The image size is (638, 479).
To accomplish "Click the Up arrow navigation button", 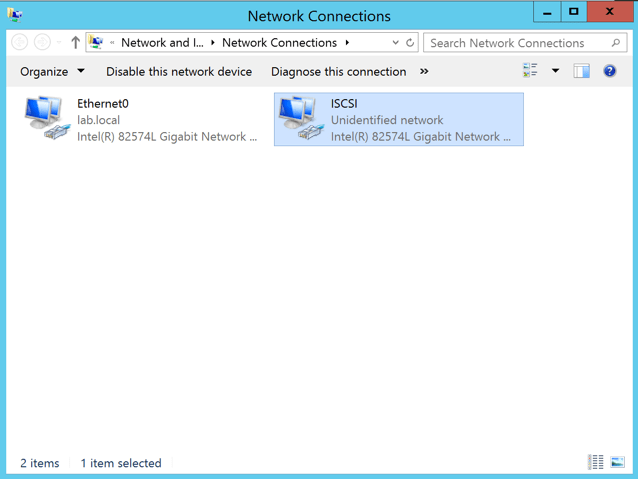I will coord(75,43).
